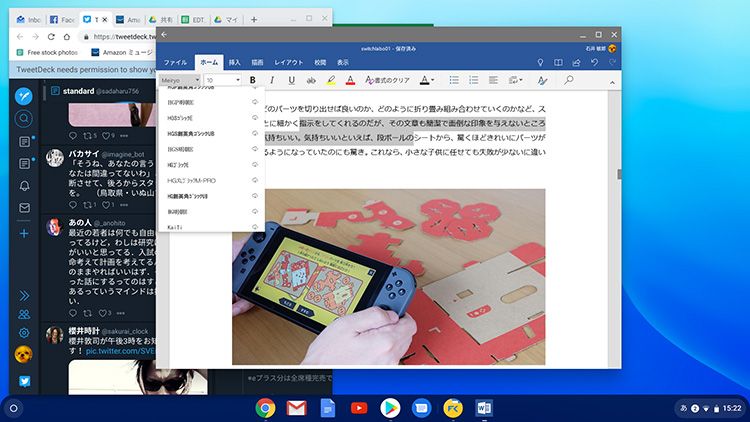
Task: Open TweetDeck search icon
Action: [x=24, y=118]
